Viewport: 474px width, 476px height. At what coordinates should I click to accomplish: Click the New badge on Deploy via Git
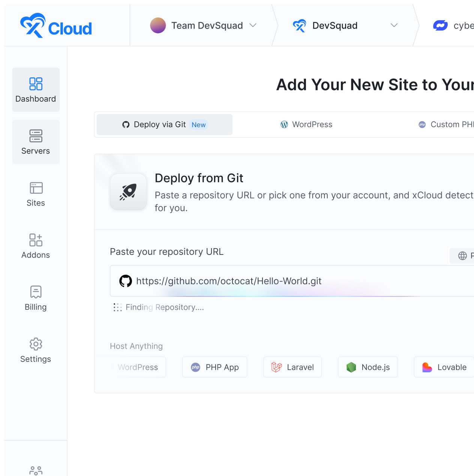[199, 125]
